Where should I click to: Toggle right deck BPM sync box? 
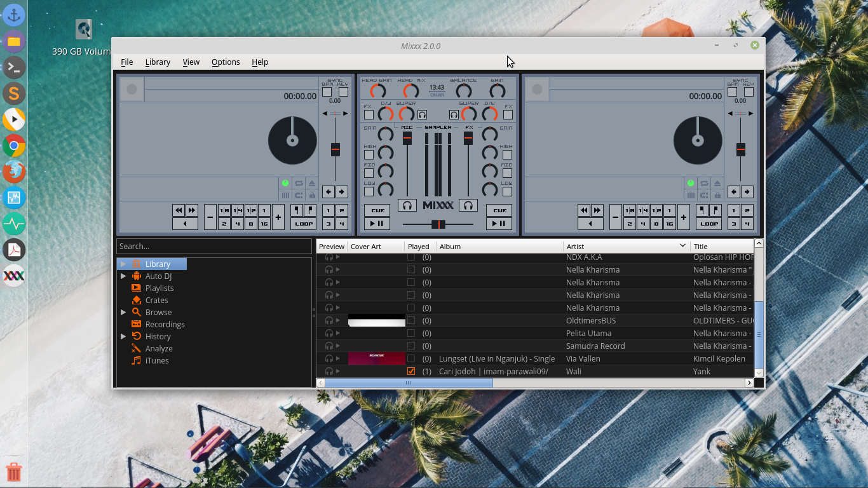732,91
